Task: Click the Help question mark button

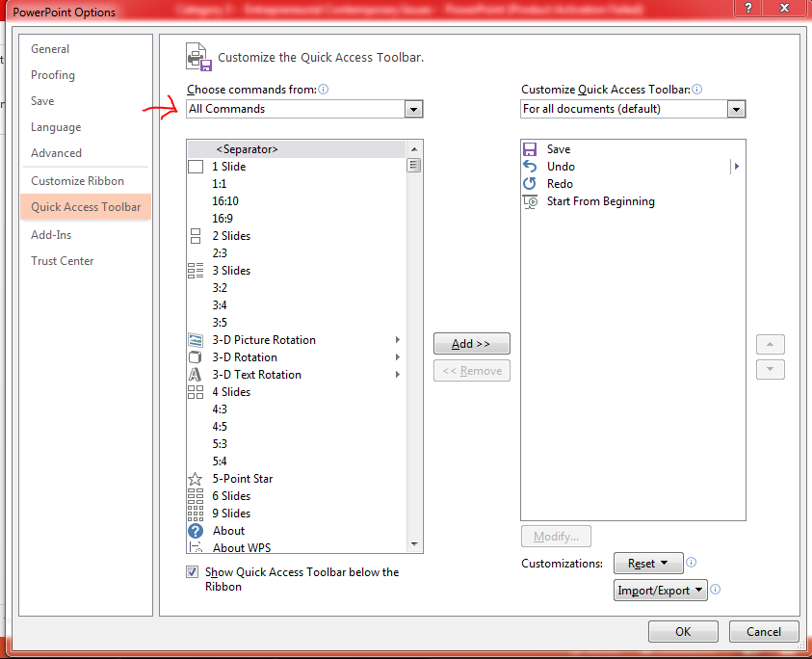Action: 748,8
